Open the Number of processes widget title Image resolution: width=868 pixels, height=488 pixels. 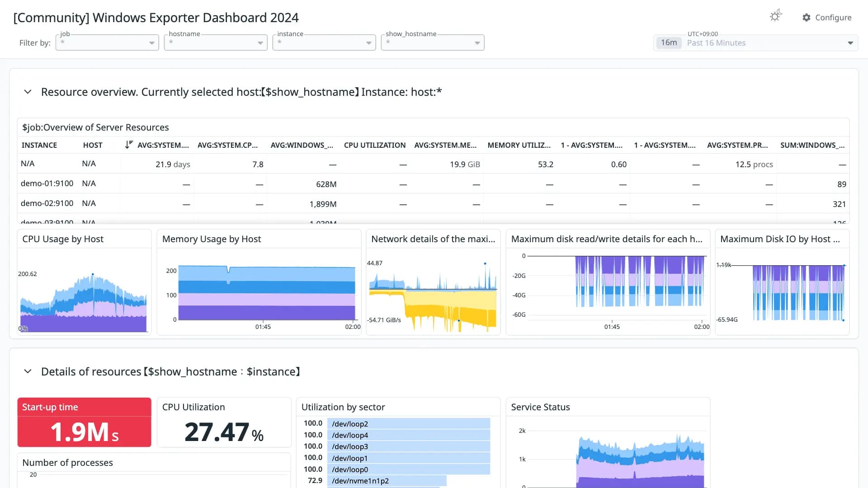[x=67, y=463]
